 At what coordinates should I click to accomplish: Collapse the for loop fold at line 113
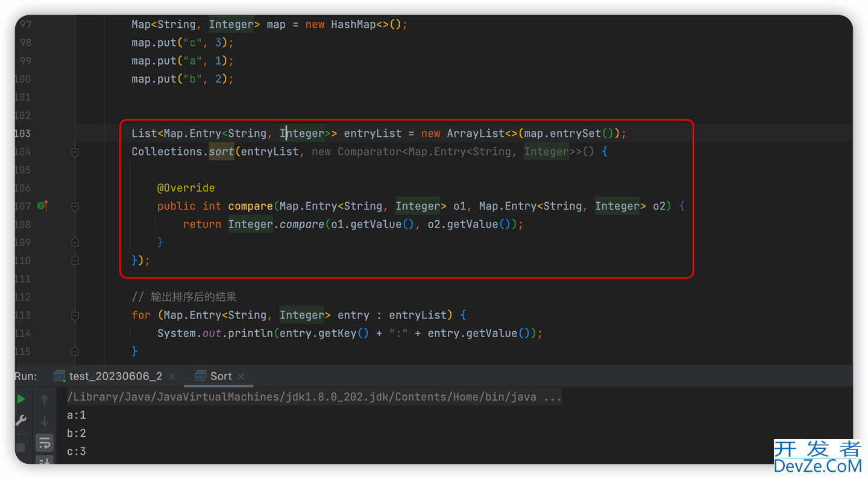[75, 315]
